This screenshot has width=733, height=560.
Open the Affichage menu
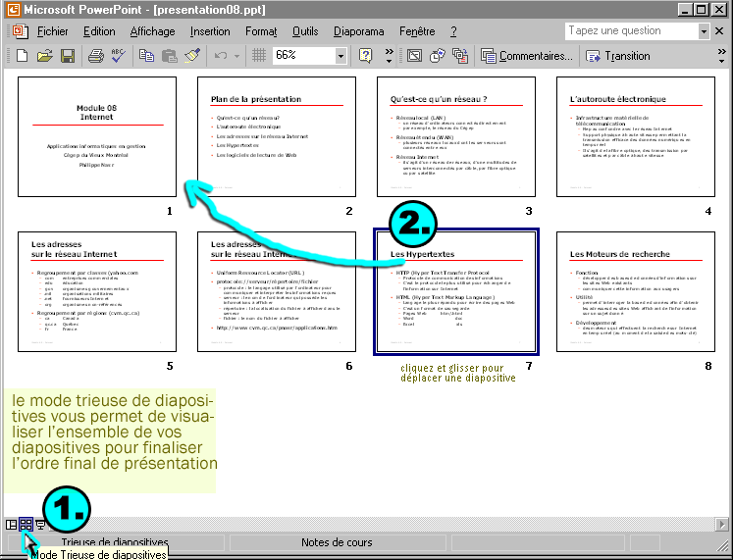point(152,31)
